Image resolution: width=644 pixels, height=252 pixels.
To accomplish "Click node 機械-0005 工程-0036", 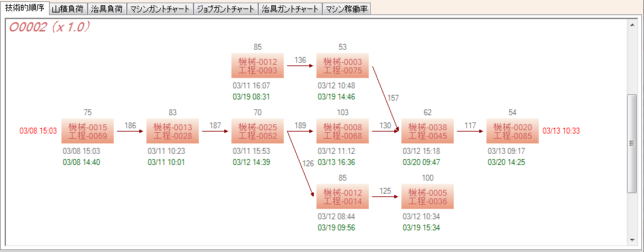I will [428, 197].
